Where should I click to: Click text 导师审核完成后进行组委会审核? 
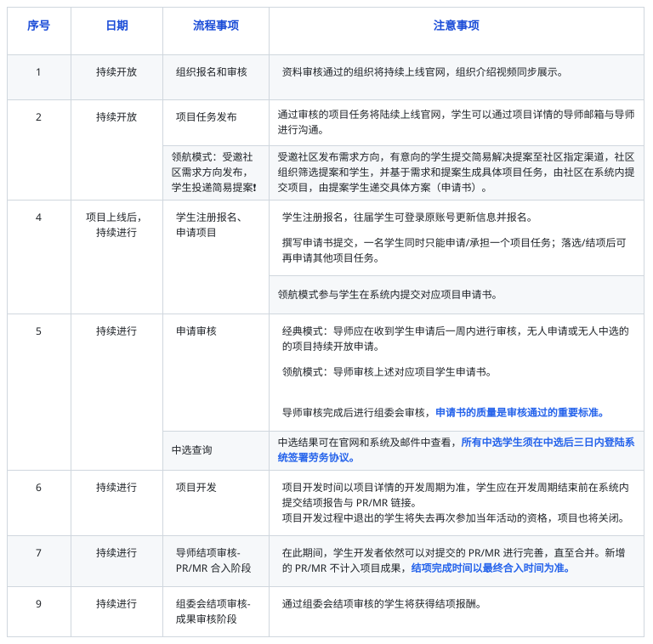(x=359, y=413)
